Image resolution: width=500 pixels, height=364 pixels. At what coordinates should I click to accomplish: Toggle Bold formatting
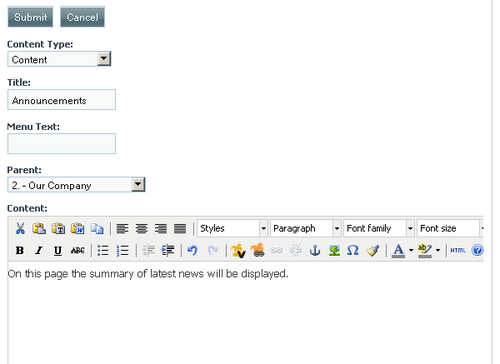pyautogui.click(x=20, y=250)
